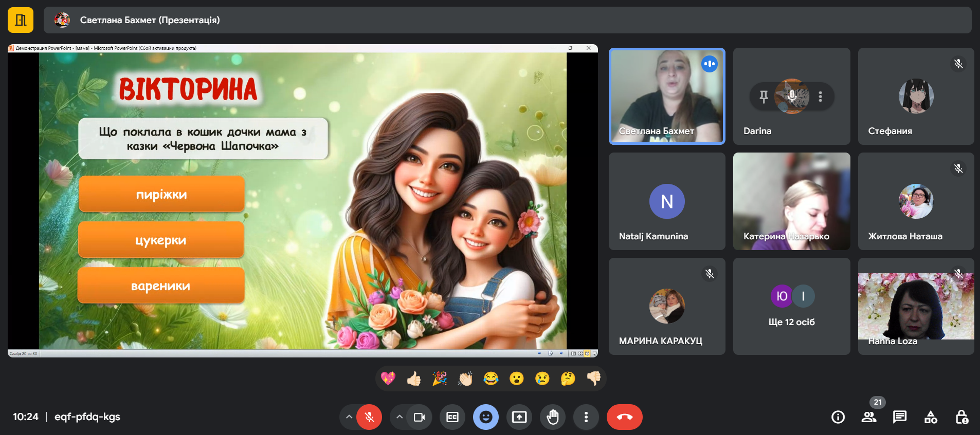Open more options three-dot menu
This screenshot has width=980, height=435.
[x=586, y=417]
